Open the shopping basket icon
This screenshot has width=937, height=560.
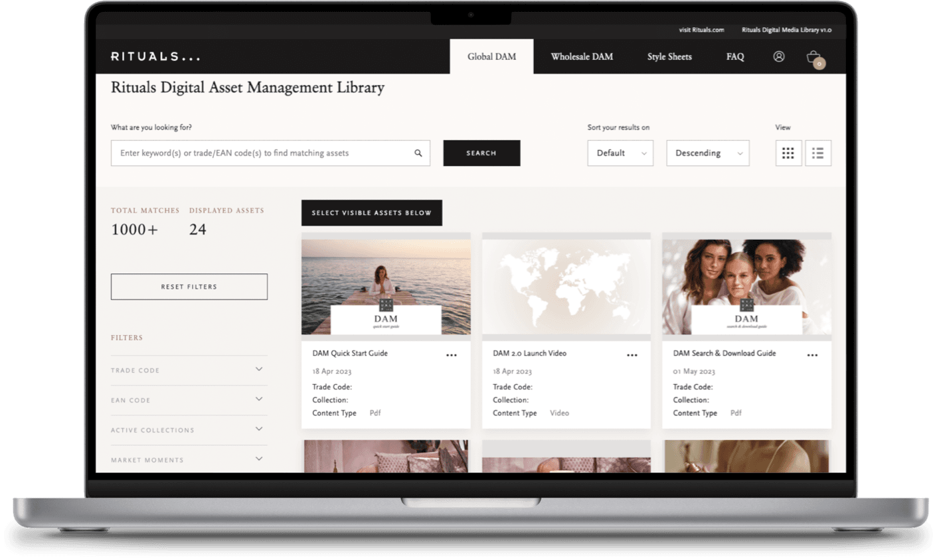point(813,58)
